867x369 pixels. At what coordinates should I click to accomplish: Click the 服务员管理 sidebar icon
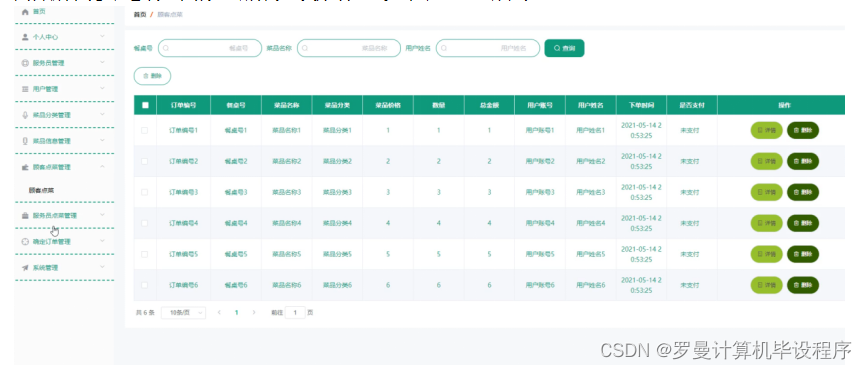(x=25, y=63)
